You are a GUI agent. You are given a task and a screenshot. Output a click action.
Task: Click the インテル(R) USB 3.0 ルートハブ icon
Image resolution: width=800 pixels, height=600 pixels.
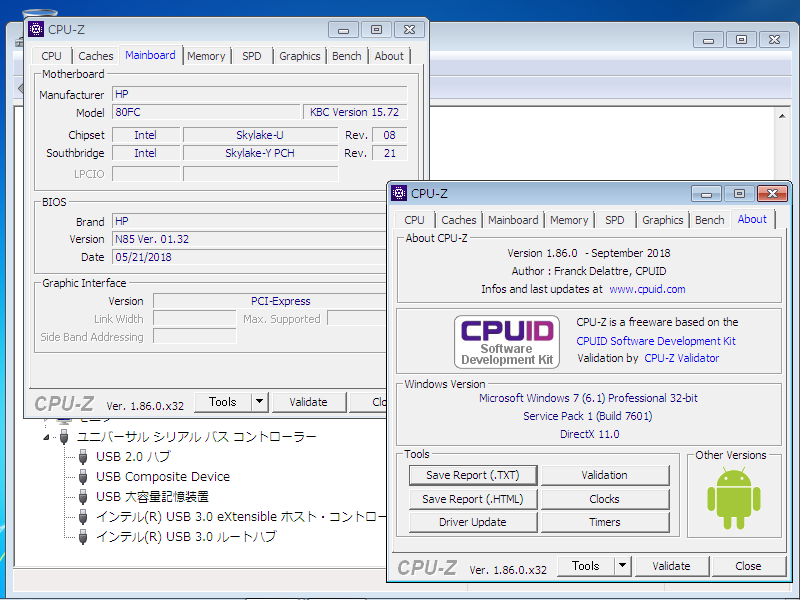(82, 537)
